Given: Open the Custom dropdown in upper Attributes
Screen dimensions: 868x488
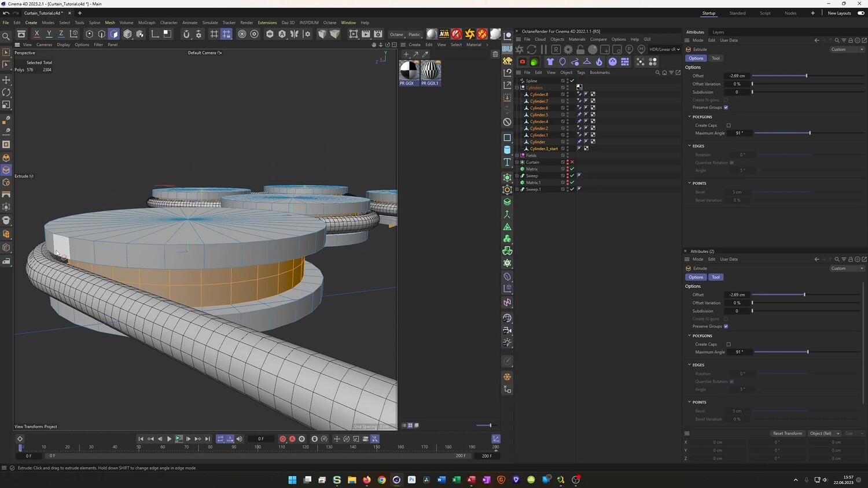Looking at the screenshot, I should [847, 50].
